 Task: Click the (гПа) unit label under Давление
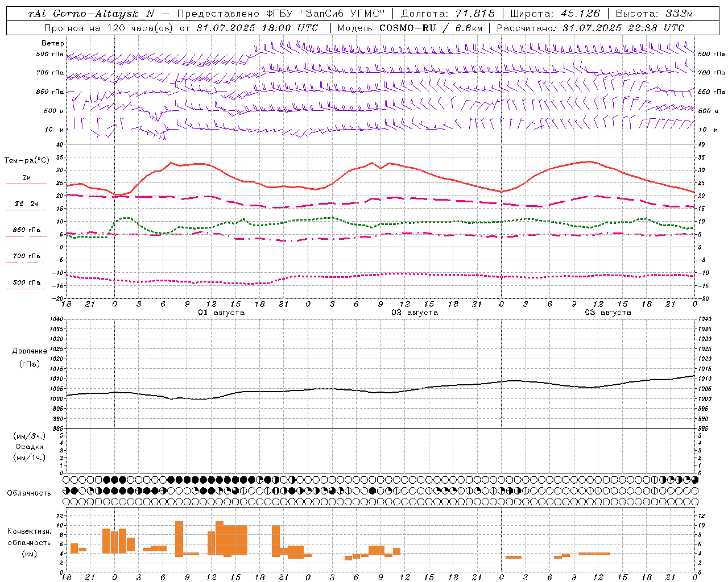pos(30,364)
